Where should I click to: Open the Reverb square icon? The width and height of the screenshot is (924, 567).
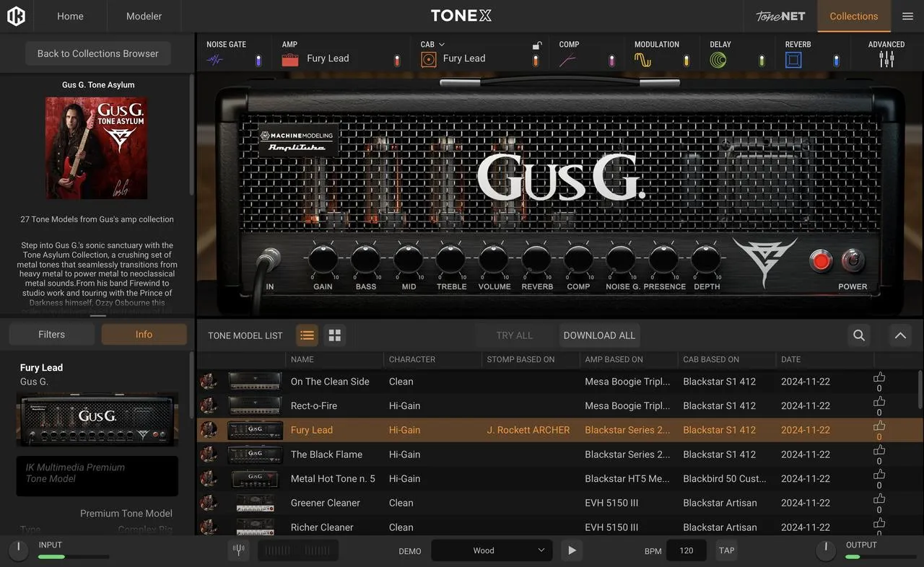click(793, 60)
